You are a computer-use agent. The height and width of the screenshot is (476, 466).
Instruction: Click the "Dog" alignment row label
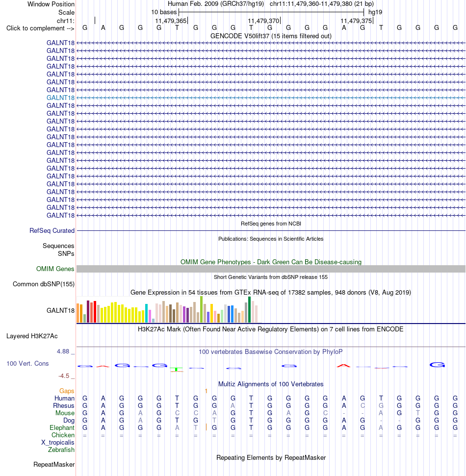pos(69,421)
